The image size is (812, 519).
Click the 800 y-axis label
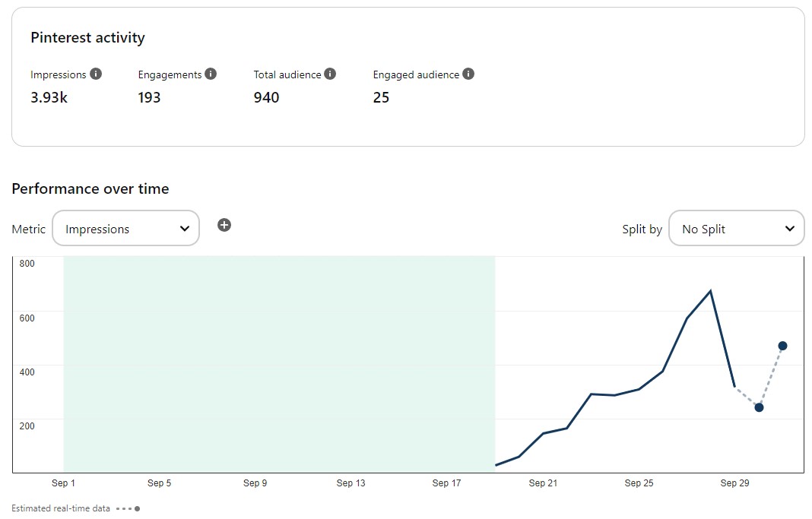coord(27,264)
